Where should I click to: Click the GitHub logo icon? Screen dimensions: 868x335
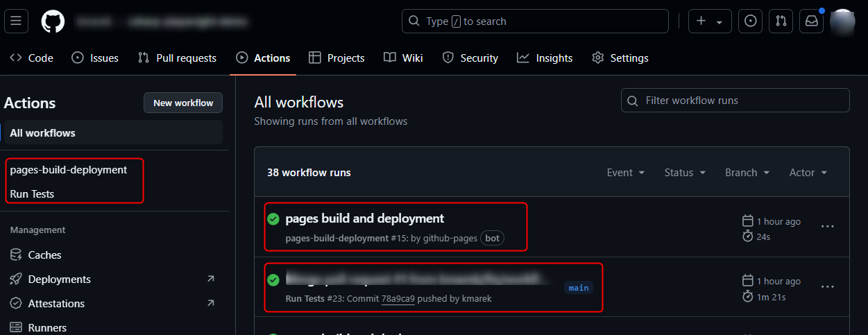(x=53, y=22)
